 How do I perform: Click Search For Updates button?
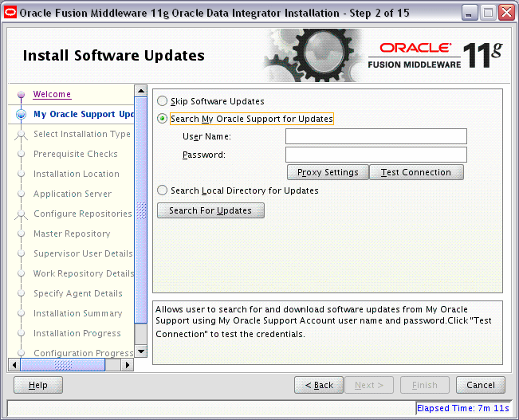[x=210, y=210]
